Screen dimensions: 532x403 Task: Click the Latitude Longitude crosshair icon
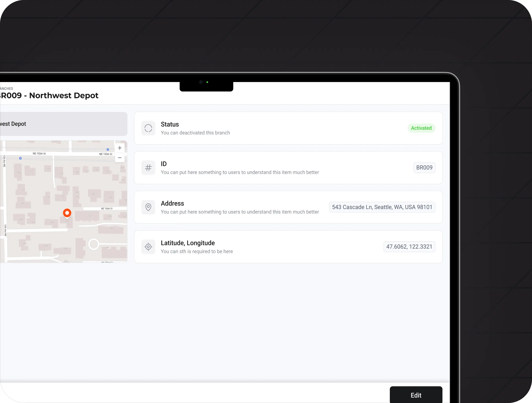coord(148,247)
